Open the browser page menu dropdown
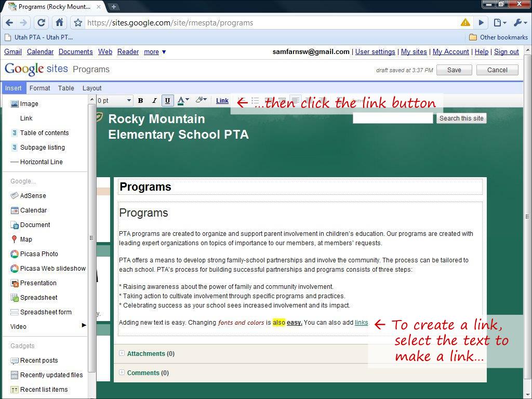Viewport: 532px width, 399px height. point(500,23)
